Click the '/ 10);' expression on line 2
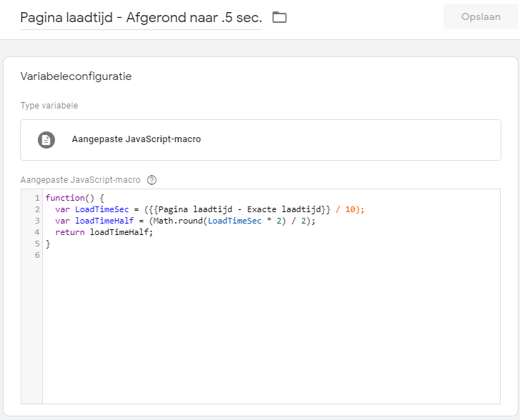This screenshot has height=420, width=520. pyautogui.click(x=350, y=209)
